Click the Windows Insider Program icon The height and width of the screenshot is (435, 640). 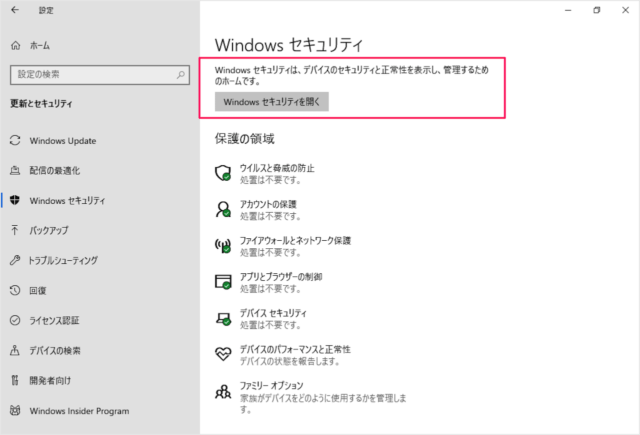(x=15, y=410)
